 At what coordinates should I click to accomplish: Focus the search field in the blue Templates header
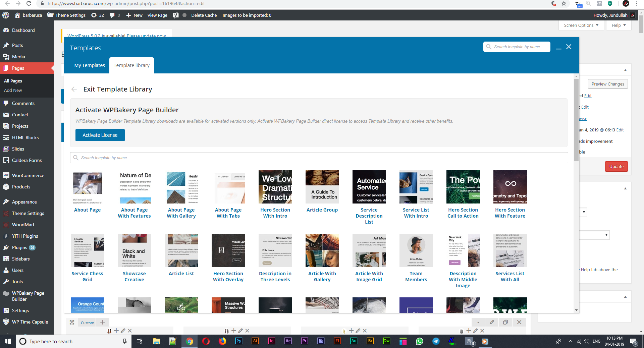(517, 47)
